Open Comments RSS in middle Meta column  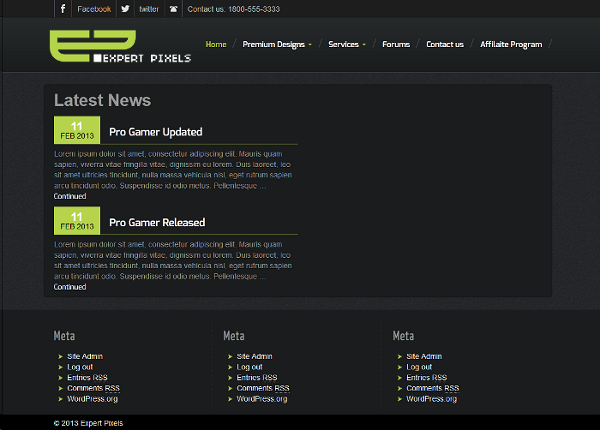[263, 388]
